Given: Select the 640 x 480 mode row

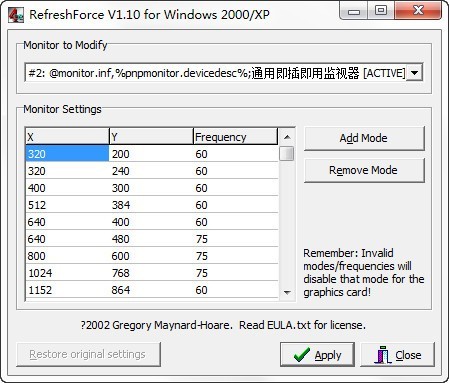Looking at the screenshot, I should (152, 239).
